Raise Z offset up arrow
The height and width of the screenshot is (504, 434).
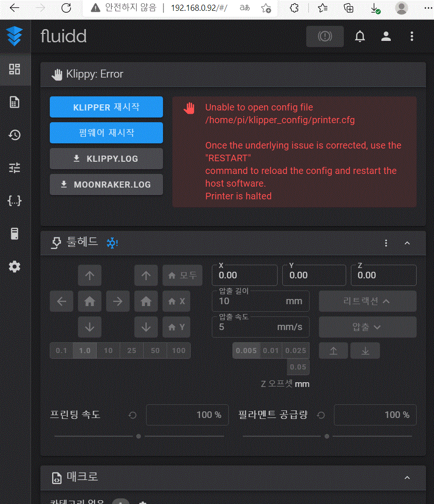(333, 351)
